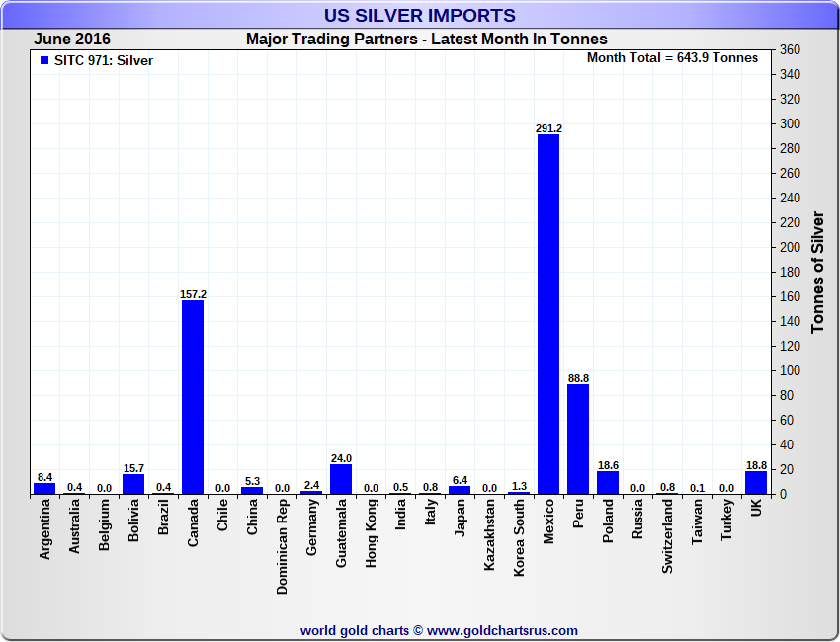The height and width of the screenshot is (642, 840).
Task: Click the 291.2 value label above Mexico
Action: pyautogui.click(x=548, y=128)
